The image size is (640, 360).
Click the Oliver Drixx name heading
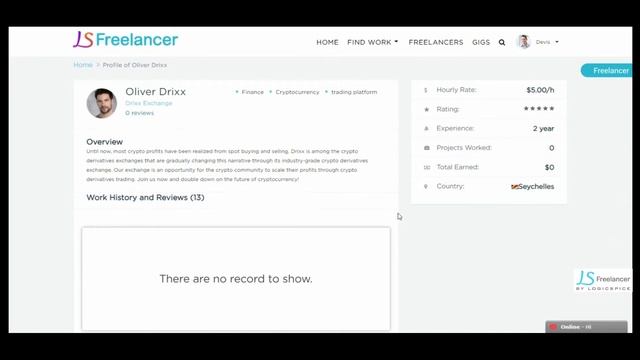coord(156,91)
